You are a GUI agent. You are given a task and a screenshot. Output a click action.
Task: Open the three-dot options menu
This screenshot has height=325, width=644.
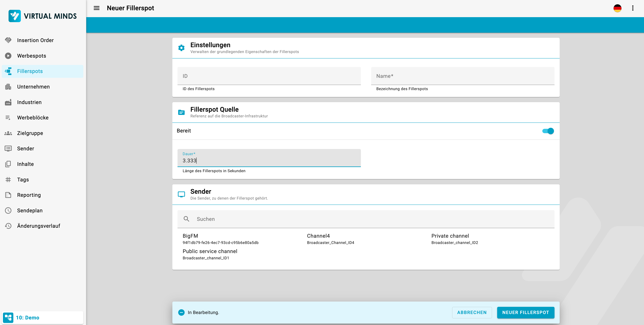[x=633, y=8]
